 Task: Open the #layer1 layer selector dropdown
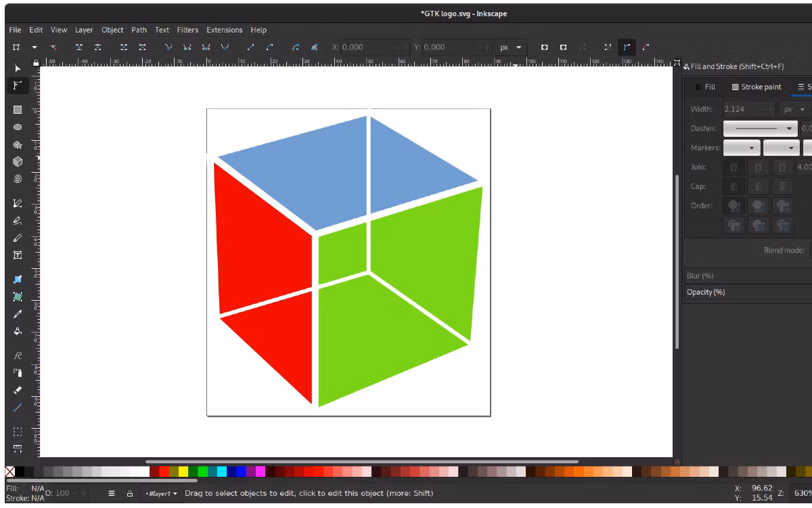[162, 494]
